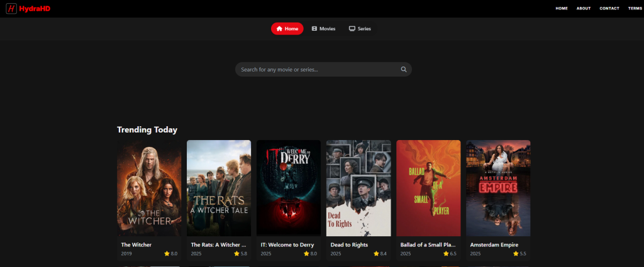Click the star icon next to 6.5 rating
This screenshot has height=267, width=644.
pyautogui.click(x=446, y=254)
